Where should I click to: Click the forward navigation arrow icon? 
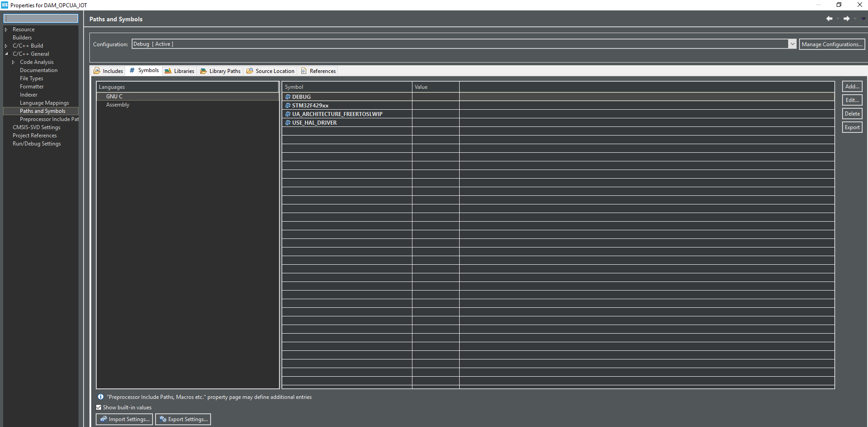[846, 19]
